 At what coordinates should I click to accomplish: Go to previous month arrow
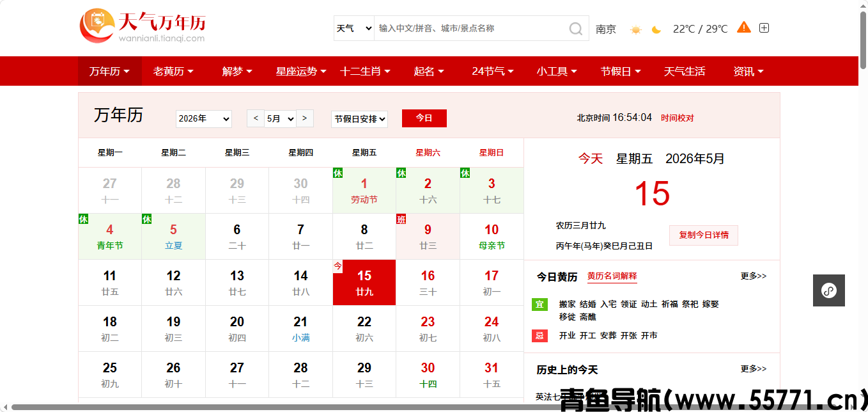[x=256, y=118]
